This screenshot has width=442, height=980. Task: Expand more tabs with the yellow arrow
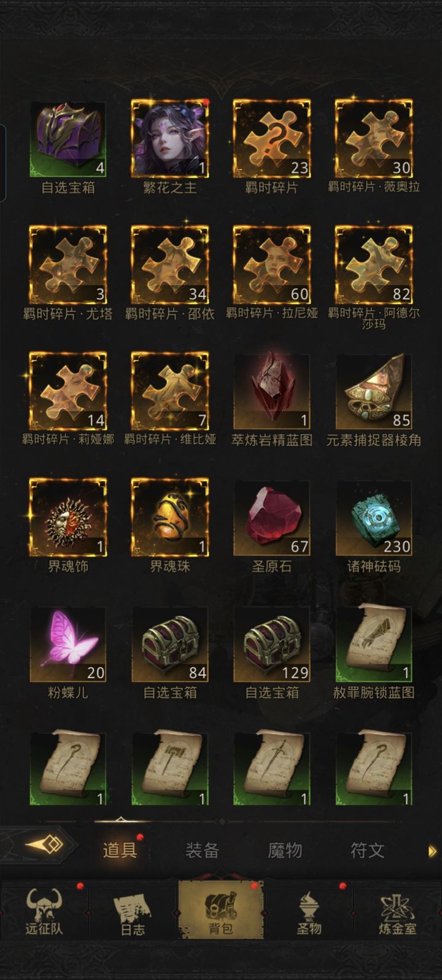click(x=432, y=851)
